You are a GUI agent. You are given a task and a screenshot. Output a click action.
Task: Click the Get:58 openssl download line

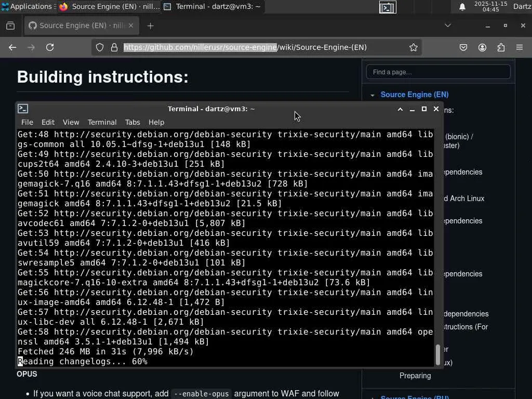225,337
